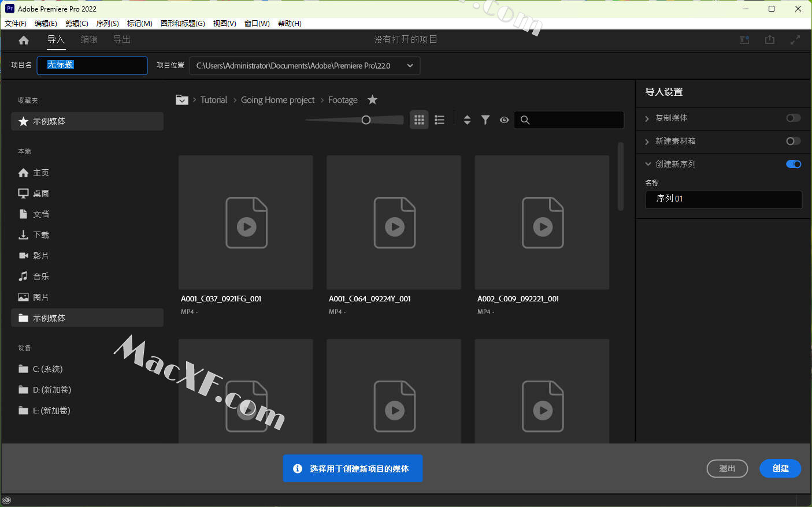Open the sort order options
Viewport: 812px width, 507px height.
pos(467,120)
